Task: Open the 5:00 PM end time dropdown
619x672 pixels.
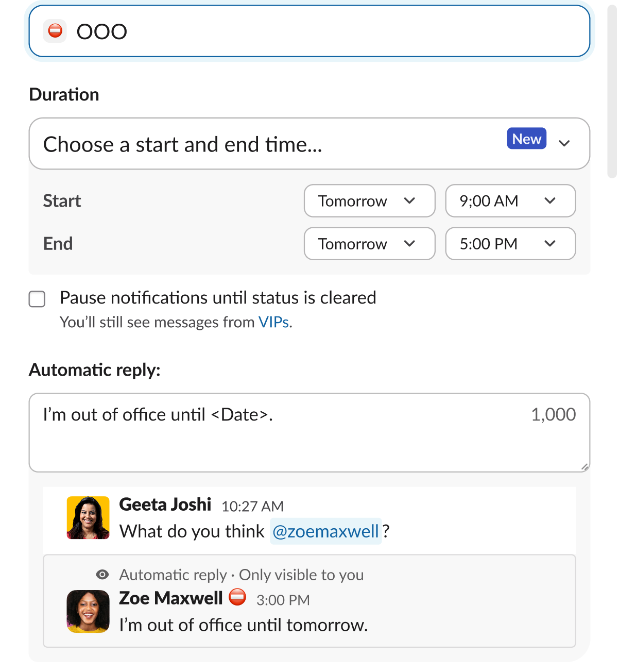Action: pyautogui.click(x=510, y=244)
